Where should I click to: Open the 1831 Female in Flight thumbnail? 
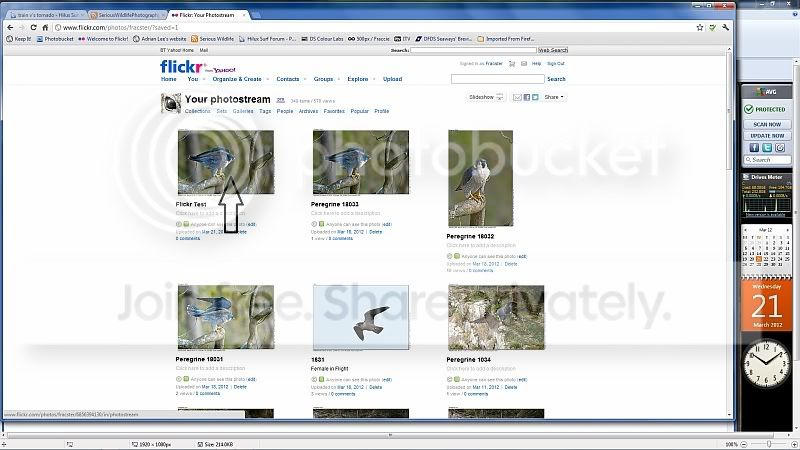(x=361, y=317)
